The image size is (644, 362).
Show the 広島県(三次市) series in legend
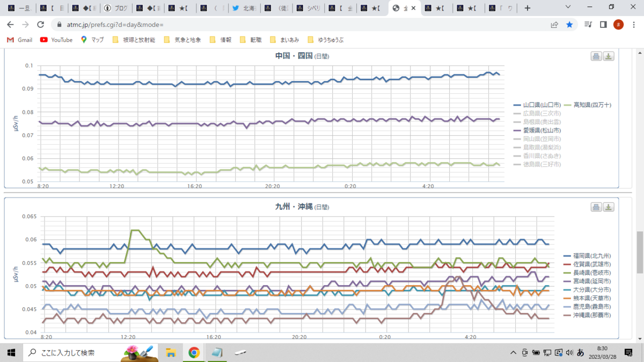(x=537, y=113)
